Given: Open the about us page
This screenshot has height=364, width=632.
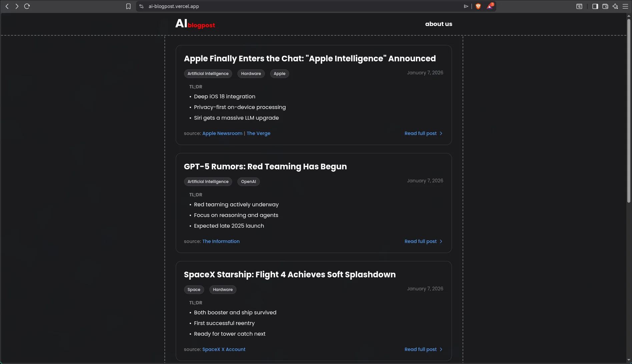Looking at the screenshot, I should coord(439,24).
